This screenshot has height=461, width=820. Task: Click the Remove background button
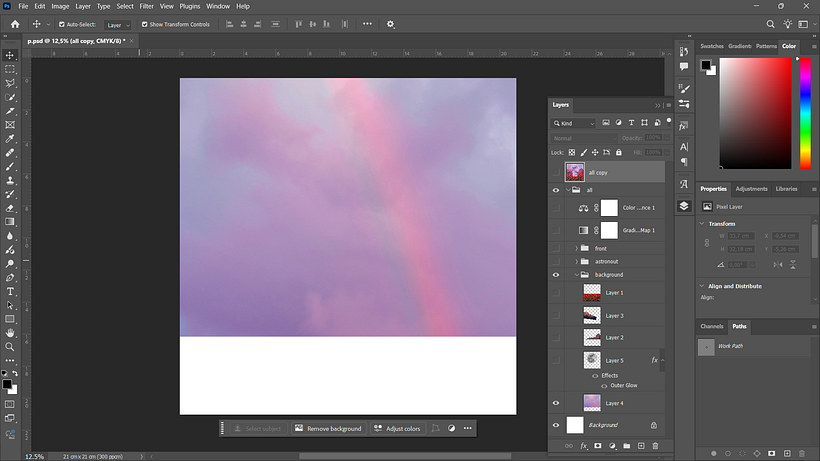pyautogui.click(x=329, y=429)
